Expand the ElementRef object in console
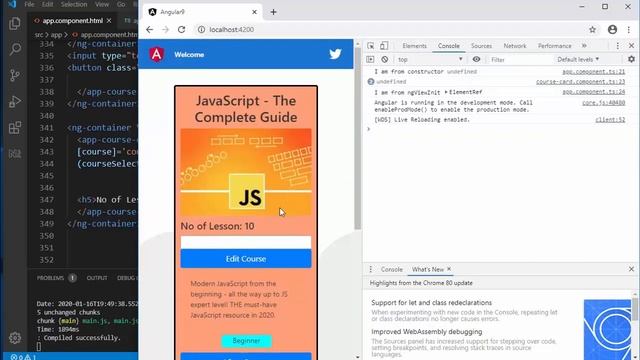This screenshot has width=640, height=360. 446,92
